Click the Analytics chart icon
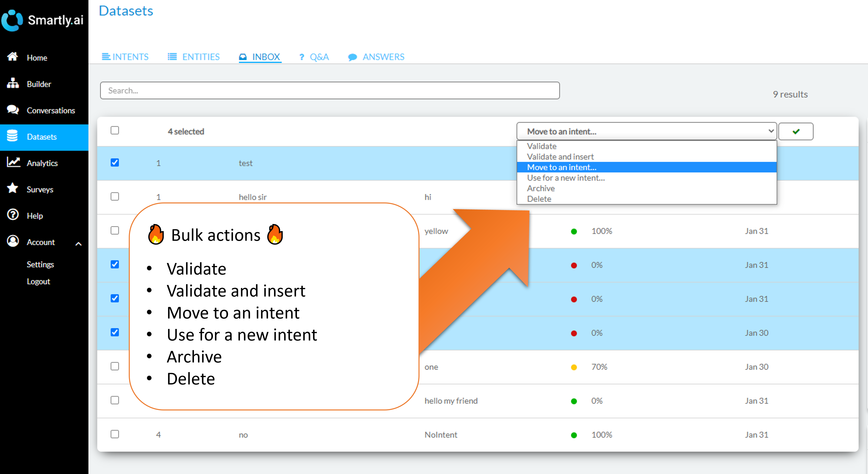This screenshot has height=474, width=868. pyautogui.click(x=13, y=162)
